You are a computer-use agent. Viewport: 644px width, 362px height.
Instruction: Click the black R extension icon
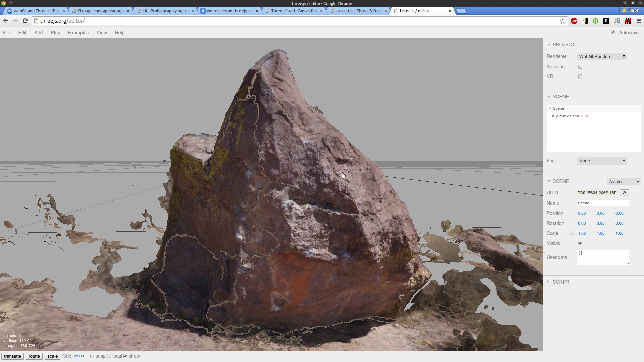coord(606,21)
